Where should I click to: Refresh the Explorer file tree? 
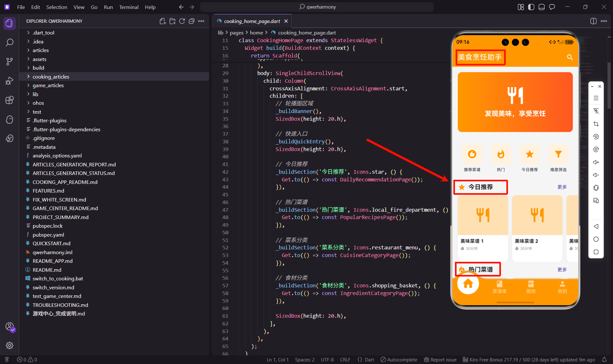point(182,21)
